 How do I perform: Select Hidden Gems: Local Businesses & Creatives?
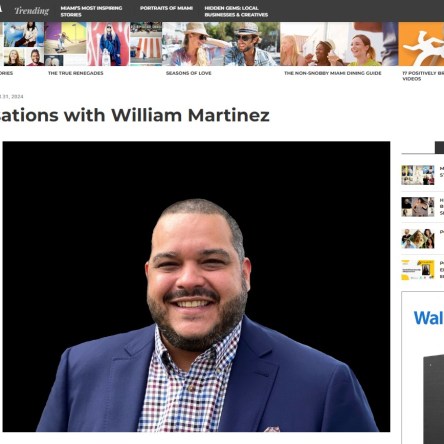tap(236, 11)
